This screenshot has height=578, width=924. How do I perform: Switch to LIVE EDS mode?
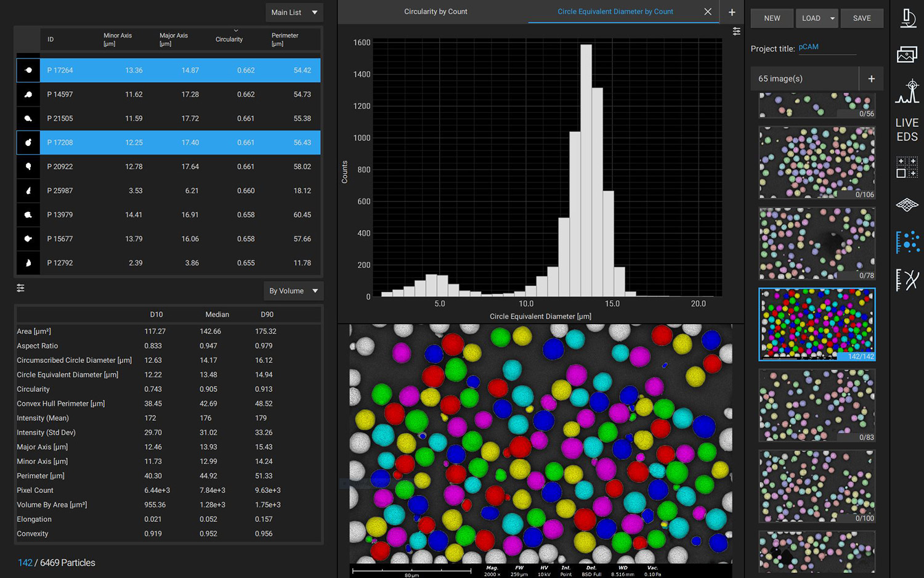pyautogui.click(x=907, y=129)
